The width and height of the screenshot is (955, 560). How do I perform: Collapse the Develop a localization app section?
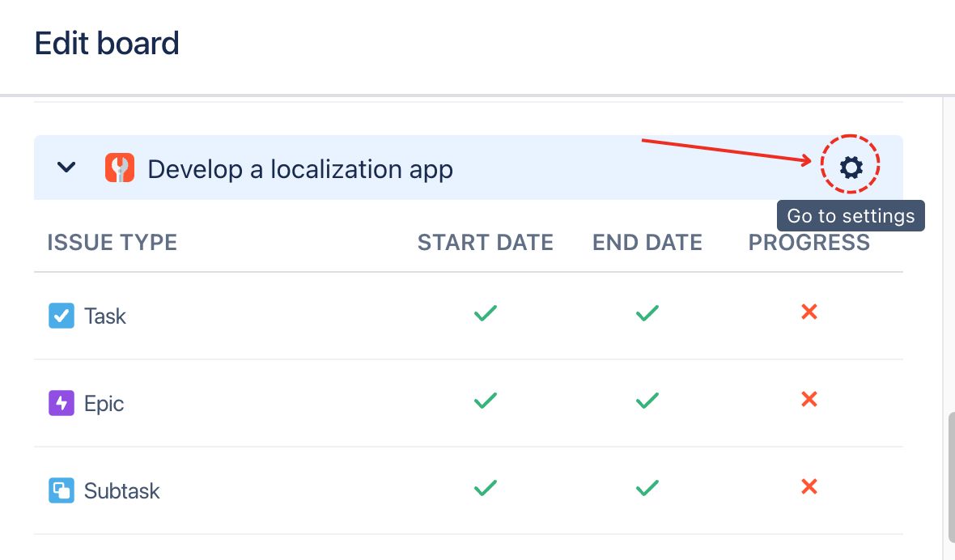click(x=66, y=167)
